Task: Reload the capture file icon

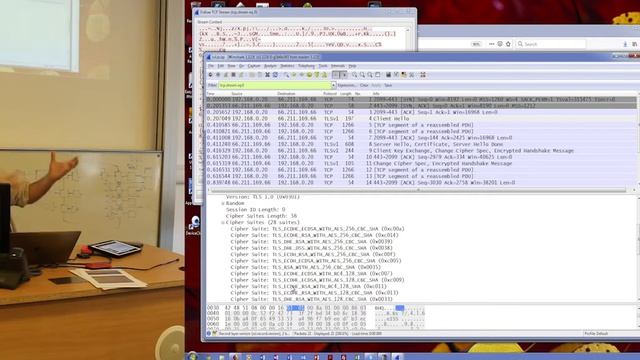Action: tap(275, 75)
